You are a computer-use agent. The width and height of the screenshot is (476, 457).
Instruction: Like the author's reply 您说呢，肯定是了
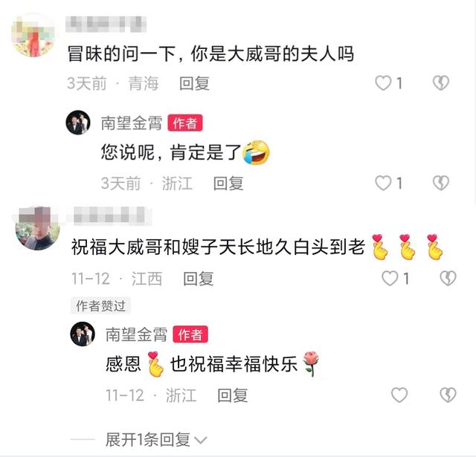pyautogui.click(x=383, y=183)
